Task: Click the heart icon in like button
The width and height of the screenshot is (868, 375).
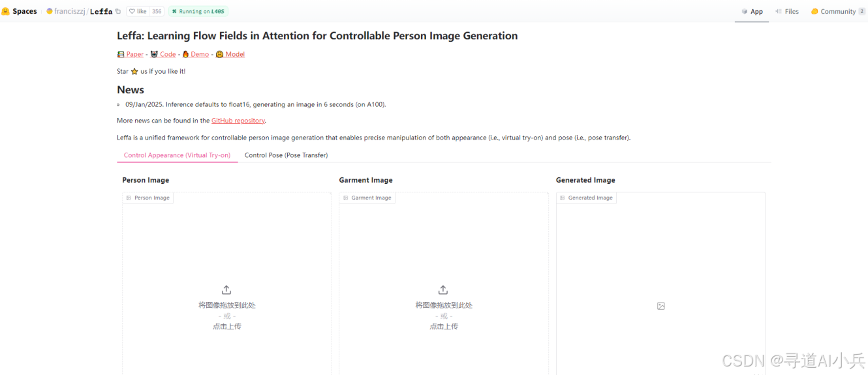Action: [x=132, y=11]
